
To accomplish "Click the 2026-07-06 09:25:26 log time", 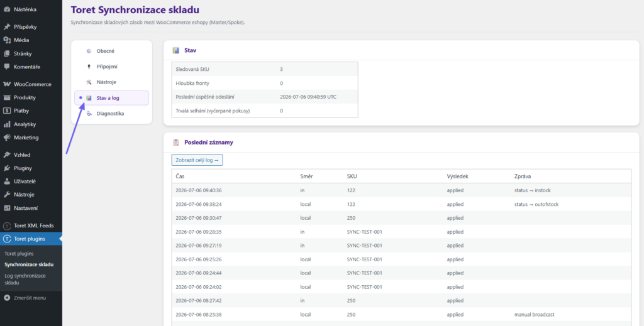I will coord(198,259).
